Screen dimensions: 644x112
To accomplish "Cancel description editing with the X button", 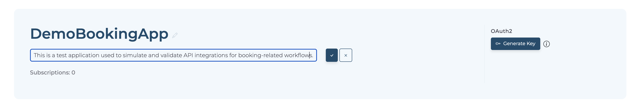I will 346,55.
